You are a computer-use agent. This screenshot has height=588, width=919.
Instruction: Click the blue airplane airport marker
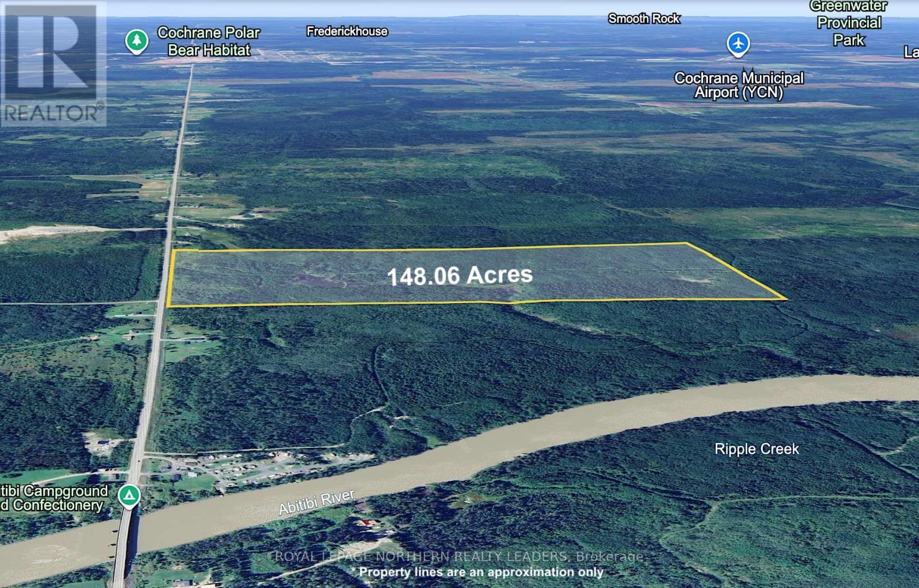(738, 43)
